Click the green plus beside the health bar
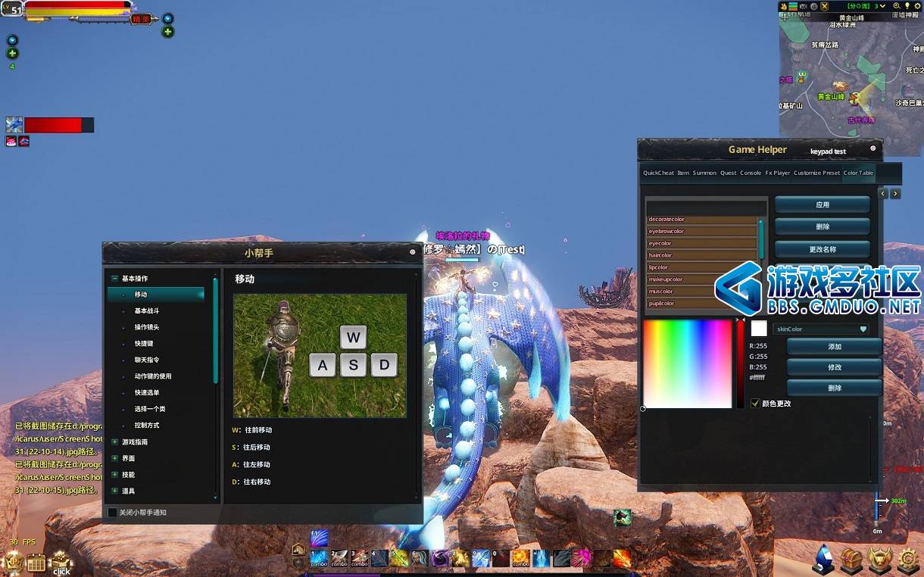The height and width of the screenshot is (577, 924). pyautogui.click(x=168, y=32)
